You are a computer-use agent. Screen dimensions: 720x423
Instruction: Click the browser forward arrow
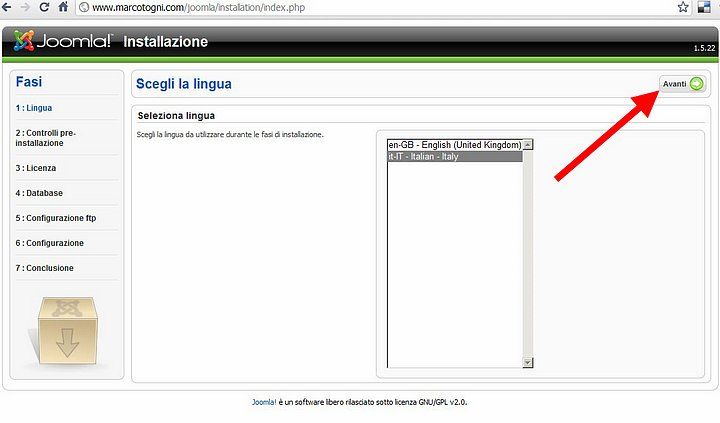point(25,7)
